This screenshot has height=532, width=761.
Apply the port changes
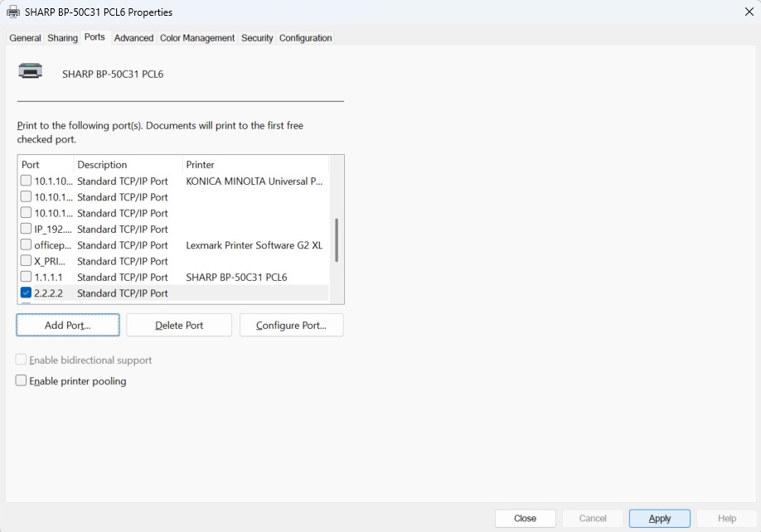660,519
